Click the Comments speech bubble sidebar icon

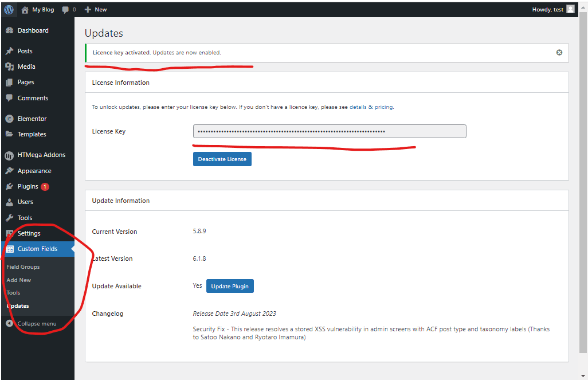coord(9,98)
